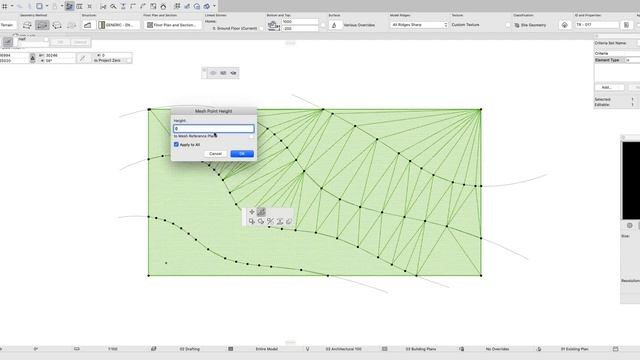Click Cancel in Mesh Point Height dialog
Image resolution: width=640 pixels, height=360 pixels.
(x=216, y=154)
